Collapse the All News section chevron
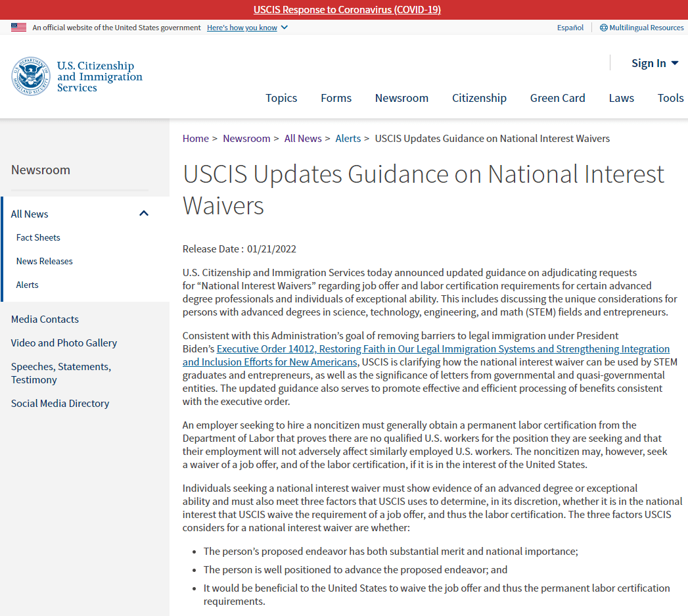 [144, 214]
